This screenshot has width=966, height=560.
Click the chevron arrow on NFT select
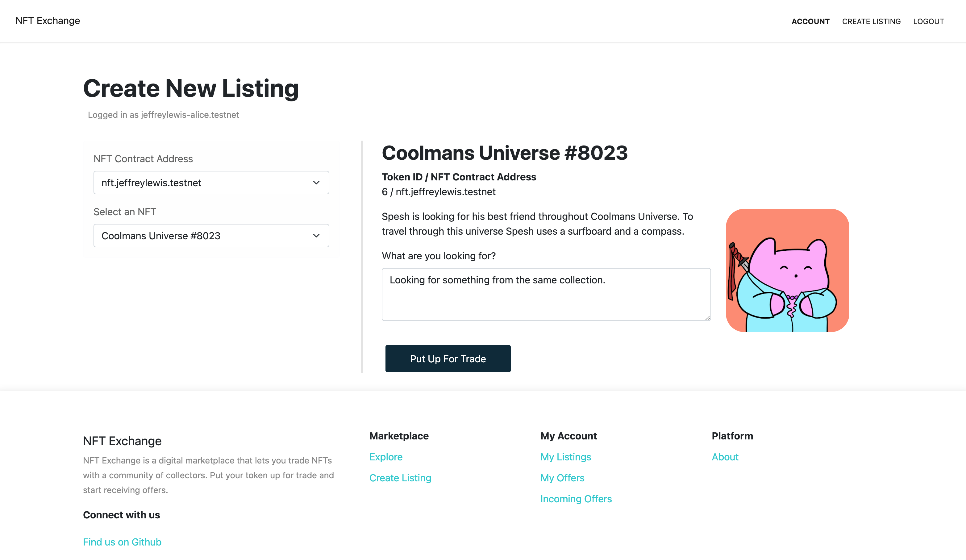click(316, 236)
